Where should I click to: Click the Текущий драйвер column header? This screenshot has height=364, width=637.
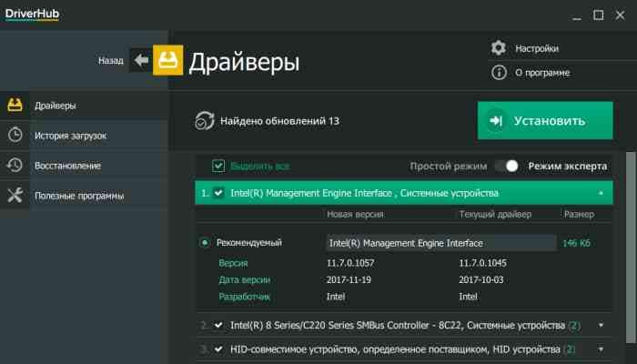click(x=495, y=214)
